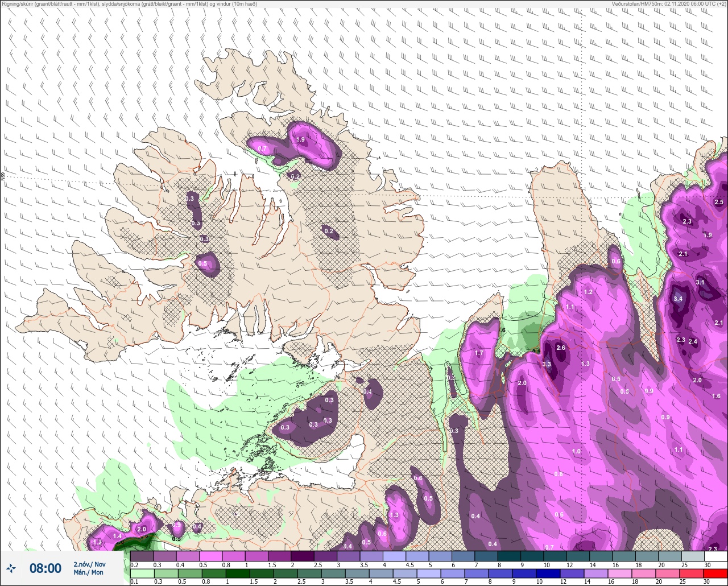Image resolution: width=728 pixels, height=586 pixels.
Task: Click the 2.6 precipitation value on the map
Action: tap(560, 348)
